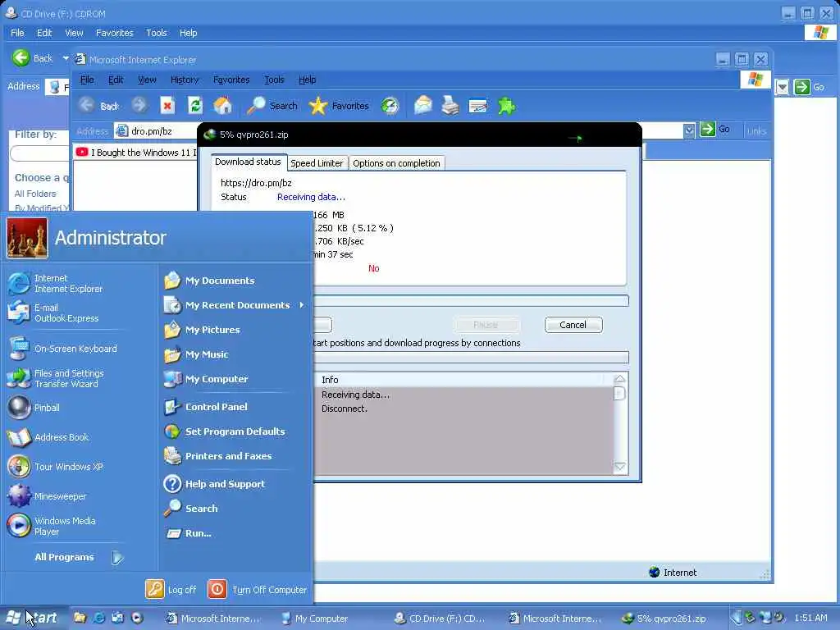Launch Minesweeper from Start menu
Viewport: 840px width, 630px height.
coord(47,496)
